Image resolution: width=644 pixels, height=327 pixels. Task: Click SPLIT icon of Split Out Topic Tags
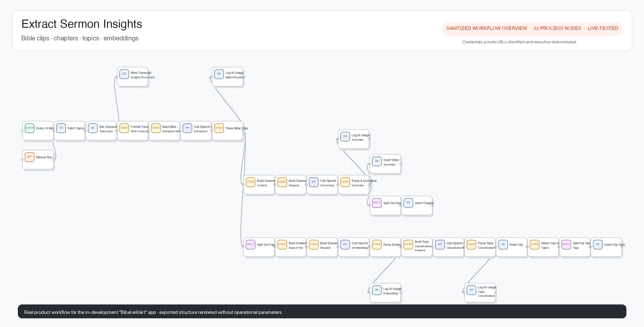click(566, 245)
